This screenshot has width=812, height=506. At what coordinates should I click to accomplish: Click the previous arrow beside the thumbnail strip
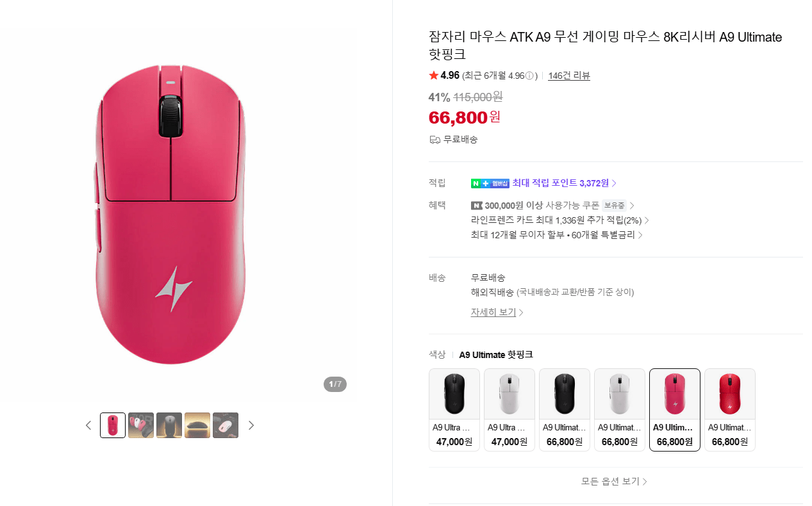88,425
